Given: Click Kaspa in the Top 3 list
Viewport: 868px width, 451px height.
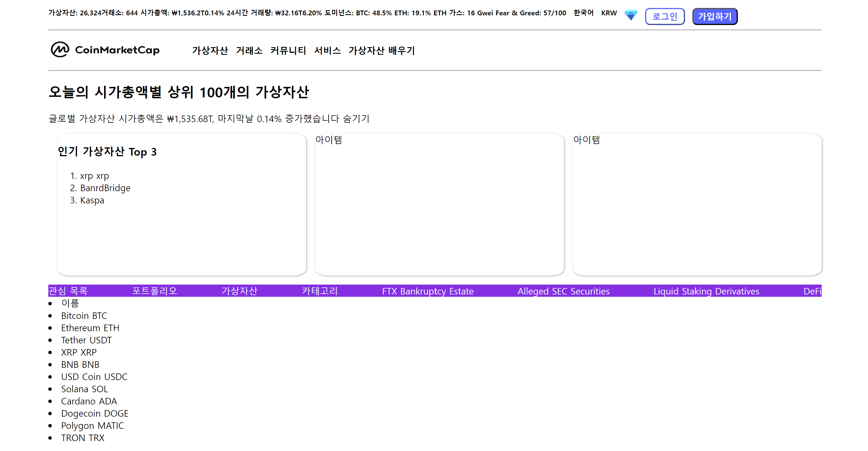Looking at the screenshot, I should 92,200.
